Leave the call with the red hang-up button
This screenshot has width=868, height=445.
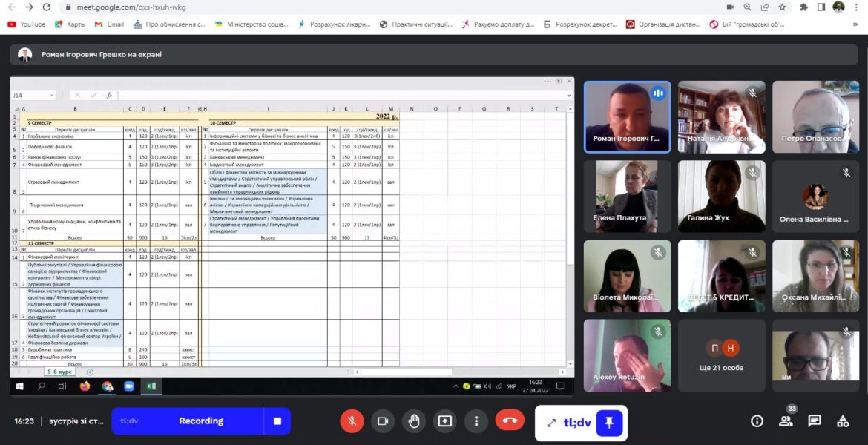(x=510, y=421)
